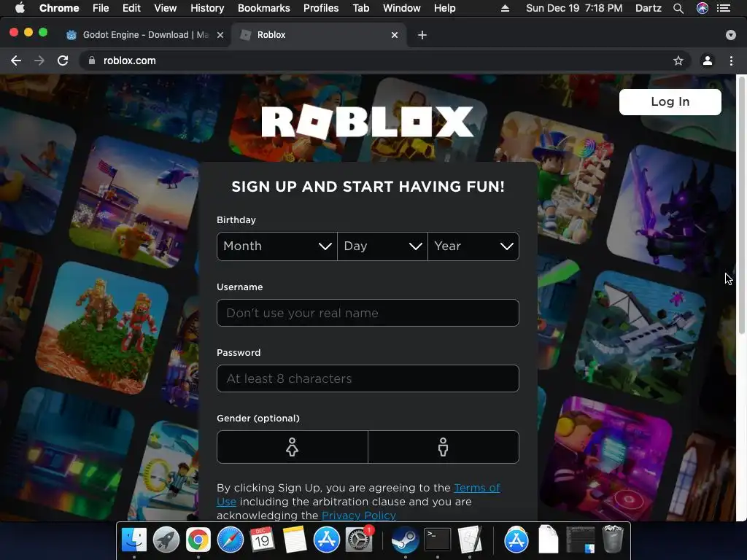Screen dimensions: 747x560
Task: Open Terminal from the dock
Action: click(x=438, y=540)
